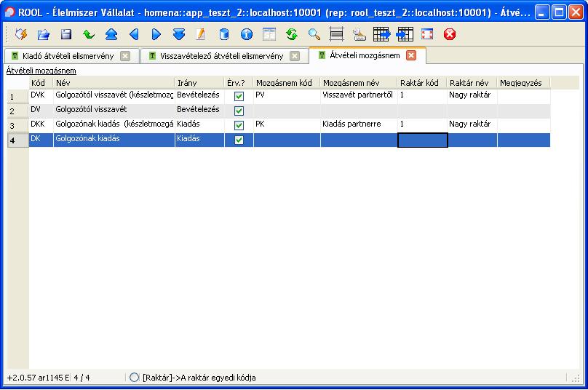Uncheck Érv.? checkbox for DVK row
The height and width of the screenshot is (390, 588).
[239, 96]
